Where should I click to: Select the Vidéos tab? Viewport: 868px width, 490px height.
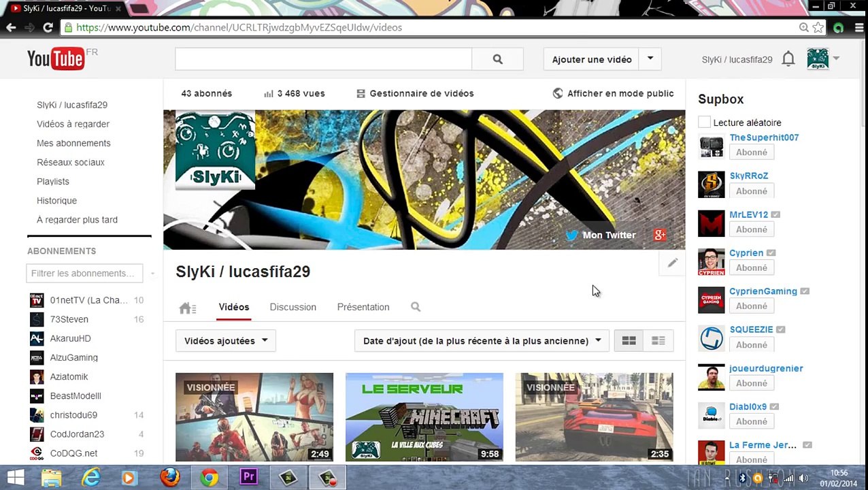(x=234, y=307)
